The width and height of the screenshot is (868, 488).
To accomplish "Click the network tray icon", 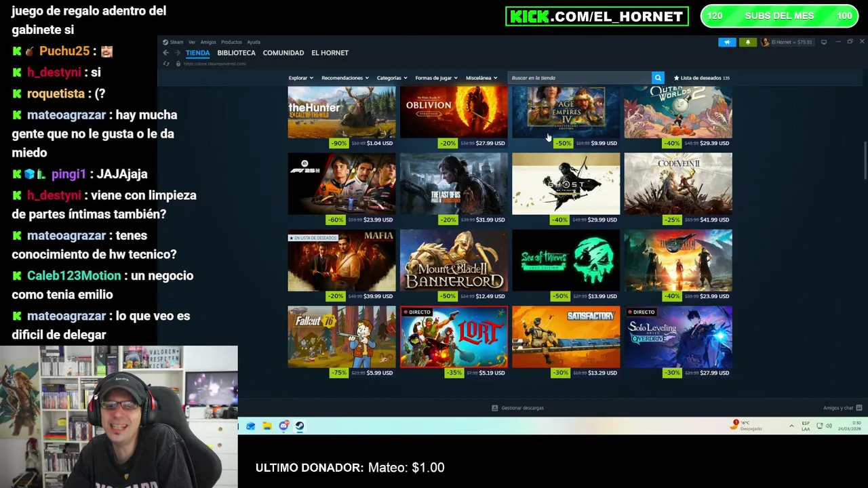I will 820,426.
